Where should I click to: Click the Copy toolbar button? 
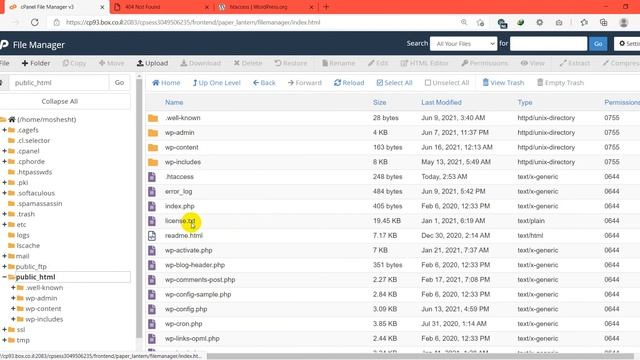74,63
